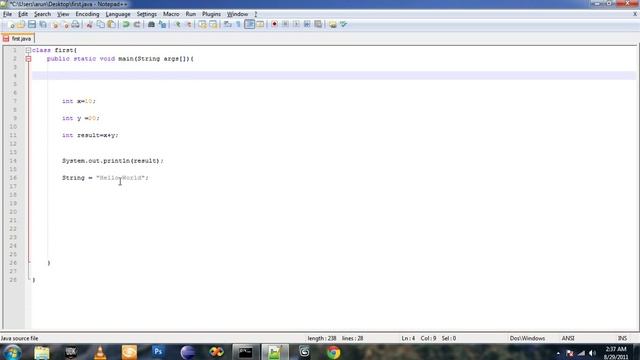Toggle Synchronize Vertical Scrolling
Screen dimensions: 640x360
point(202,24)
